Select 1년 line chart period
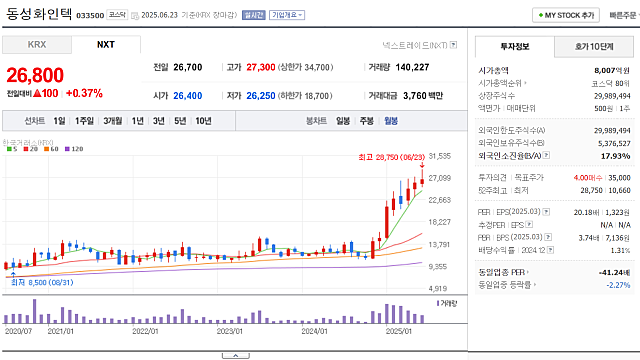 (x=138, y=121)
